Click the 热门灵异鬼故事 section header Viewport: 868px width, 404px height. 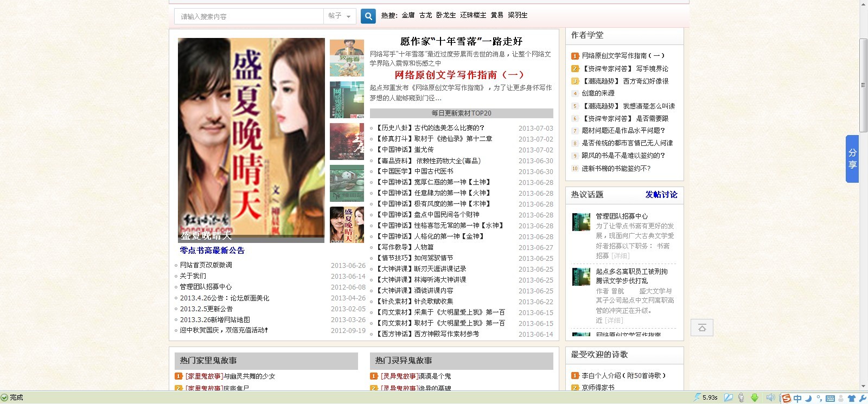[x=462, y=361]
